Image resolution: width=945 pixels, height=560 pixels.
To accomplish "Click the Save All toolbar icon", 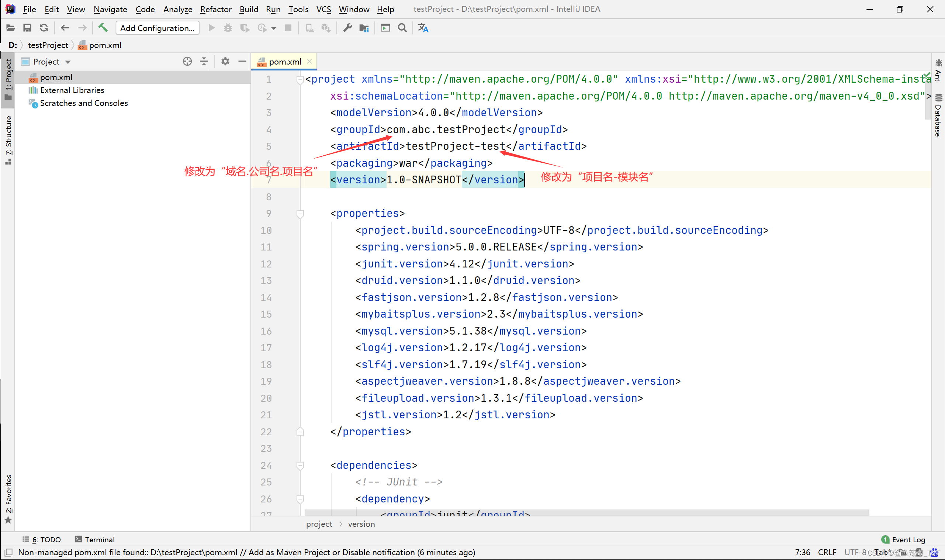I will [27, 28].
